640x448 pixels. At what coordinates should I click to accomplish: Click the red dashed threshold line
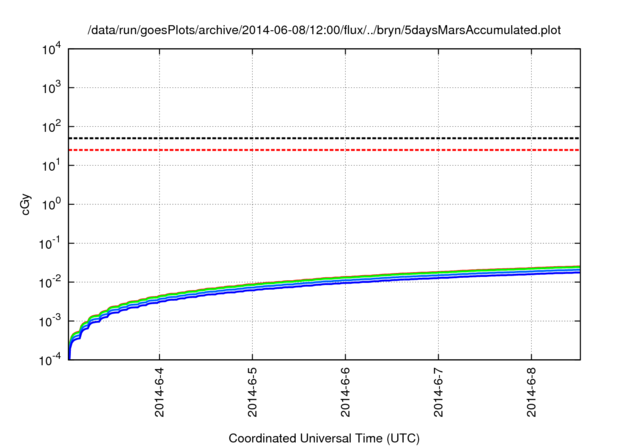tap(324, 150)
